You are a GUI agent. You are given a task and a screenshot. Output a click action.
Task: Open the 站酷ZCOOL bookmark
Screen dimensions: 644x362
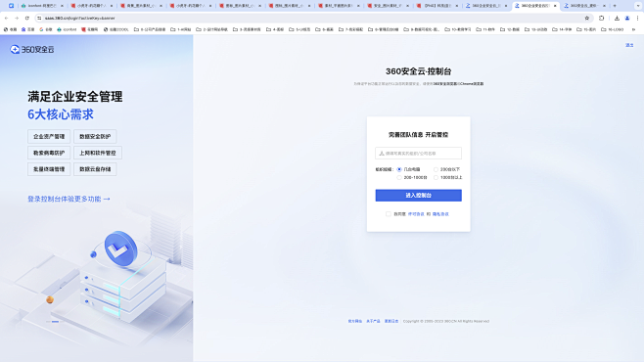pos(116,29)
